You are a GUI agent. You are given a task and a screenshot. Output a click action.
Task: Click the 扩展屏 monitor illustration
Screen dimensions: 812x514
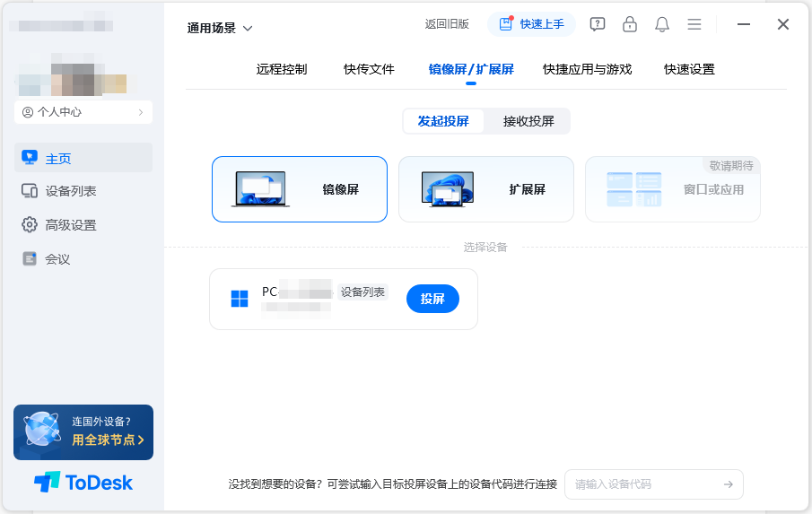pos(448,189)
